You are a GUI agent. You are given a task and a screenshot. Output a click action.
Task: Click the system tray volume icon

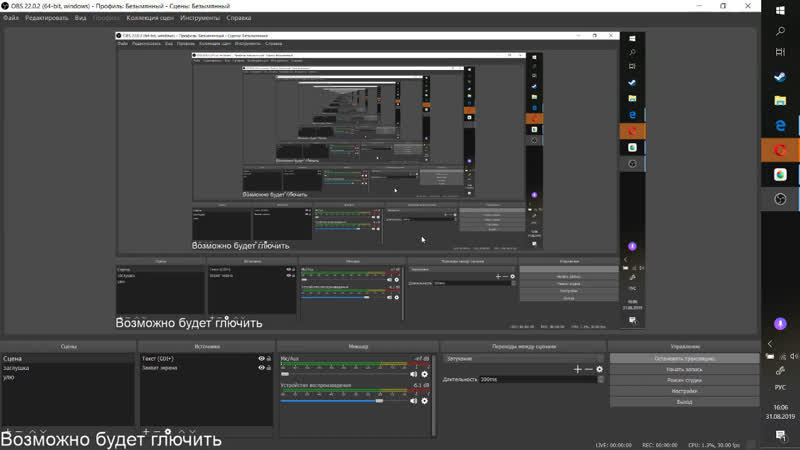pos(794,356)
